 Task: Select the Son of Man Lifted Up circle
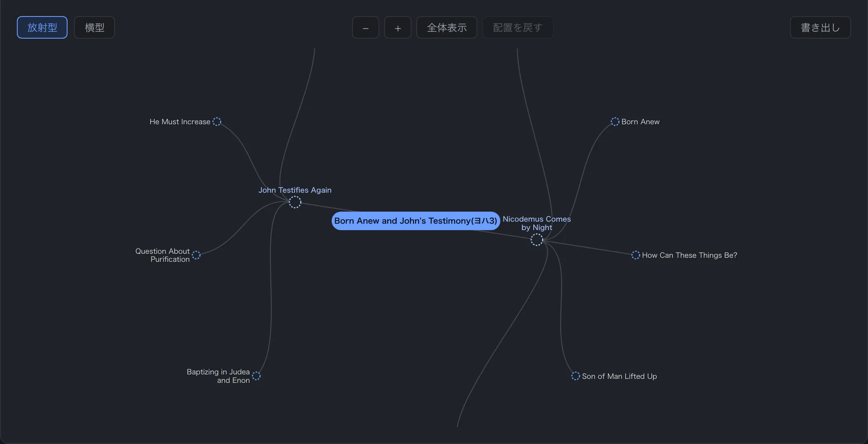575,376
